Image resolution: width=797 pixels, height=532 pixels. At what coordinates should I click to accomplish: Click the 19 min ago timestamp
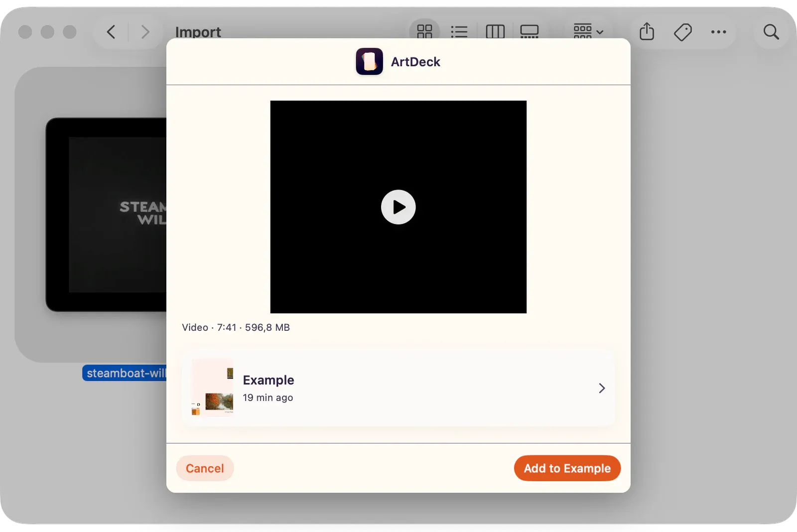pos(268,398)
